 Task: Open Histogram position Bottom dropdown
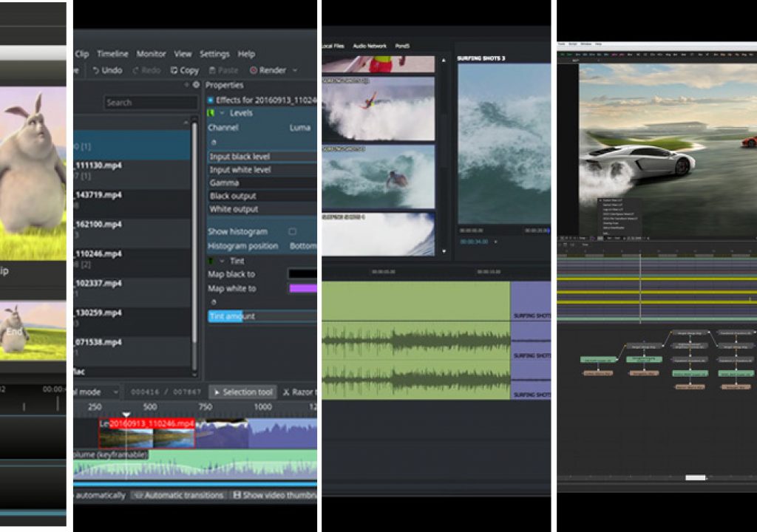click(302, 246)
